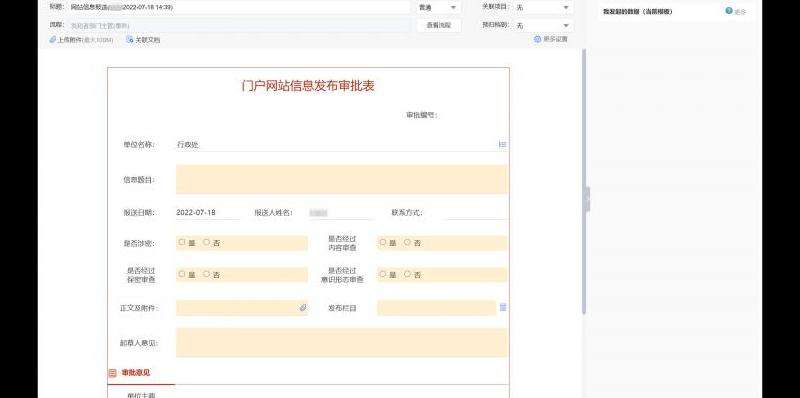Select 否 for 是否经过意识形态审查
Image resolution: width=800 pixels, height=398 pixels.
pos(407,274)
